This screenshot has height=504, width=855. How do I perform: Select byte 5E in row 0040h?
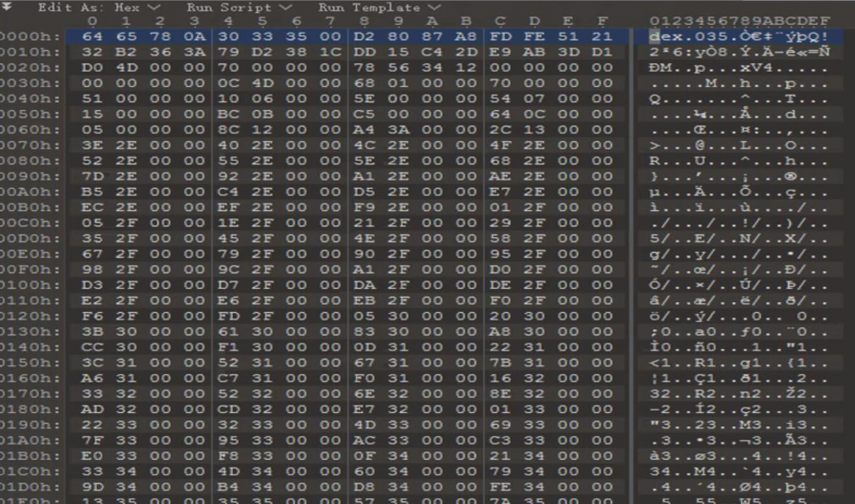(x=364, y=98)
